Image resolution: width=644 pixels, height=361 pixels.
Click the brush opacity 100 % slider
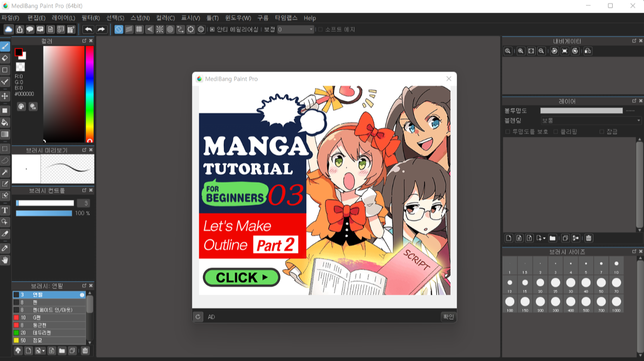tap(44, 213)
